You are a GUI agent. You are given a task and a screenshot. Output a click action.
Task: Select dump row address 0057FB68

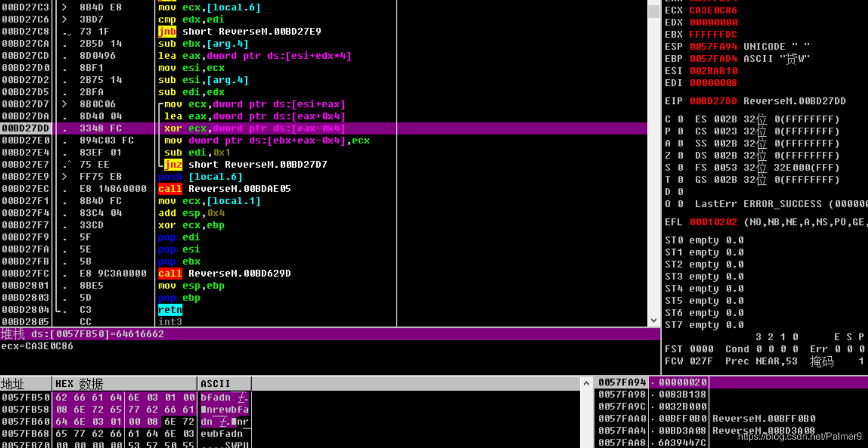(26, 433)
